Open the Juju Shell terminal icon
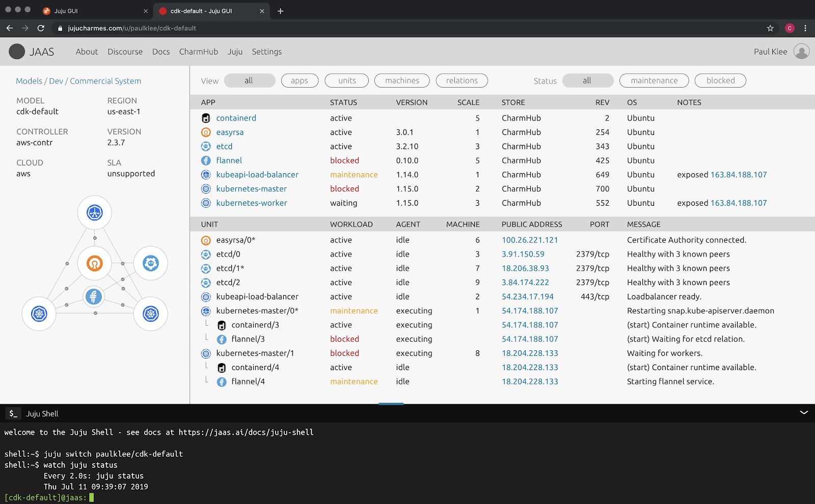This screenshot has height=504, width=815. (x=13, y=413)
